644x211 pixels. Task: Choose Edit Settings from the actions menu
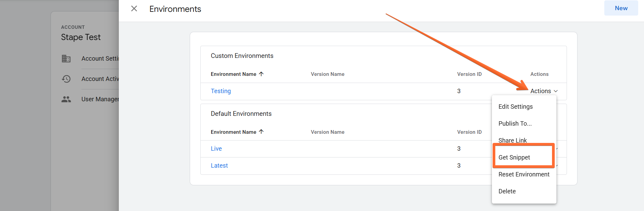point(524,107)
